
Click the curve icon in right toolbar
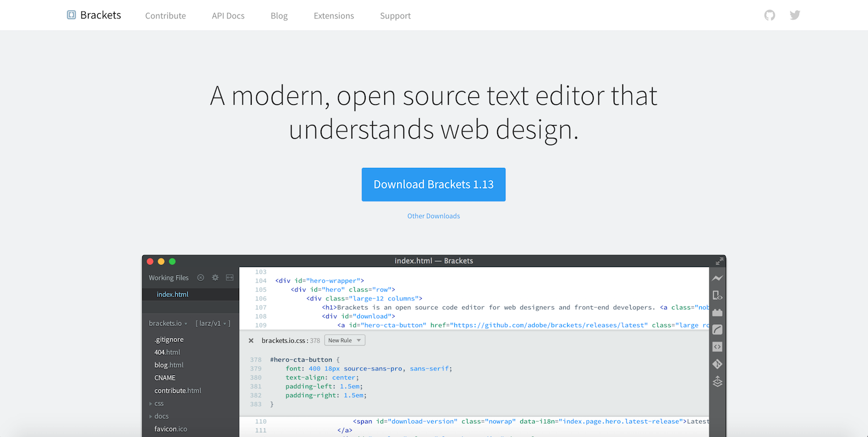click(718, 330)
